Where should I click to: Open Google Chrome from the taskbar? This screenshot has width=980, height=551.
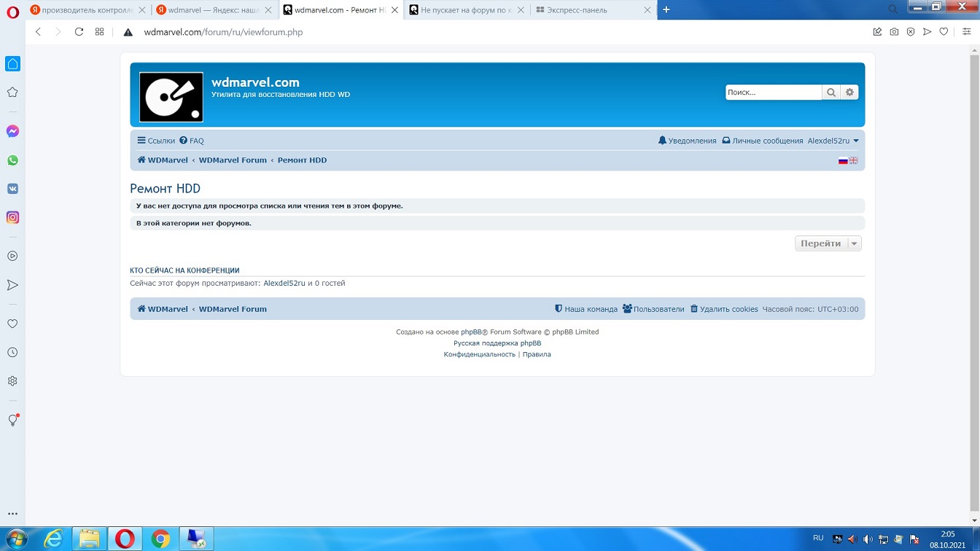[160, 539]
